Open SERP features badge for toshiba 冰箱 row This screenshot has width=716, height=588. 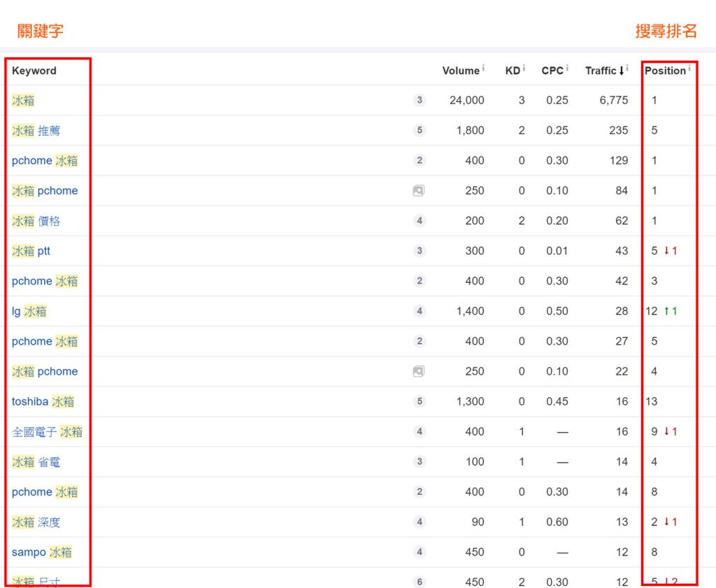[x=420, y=401]
